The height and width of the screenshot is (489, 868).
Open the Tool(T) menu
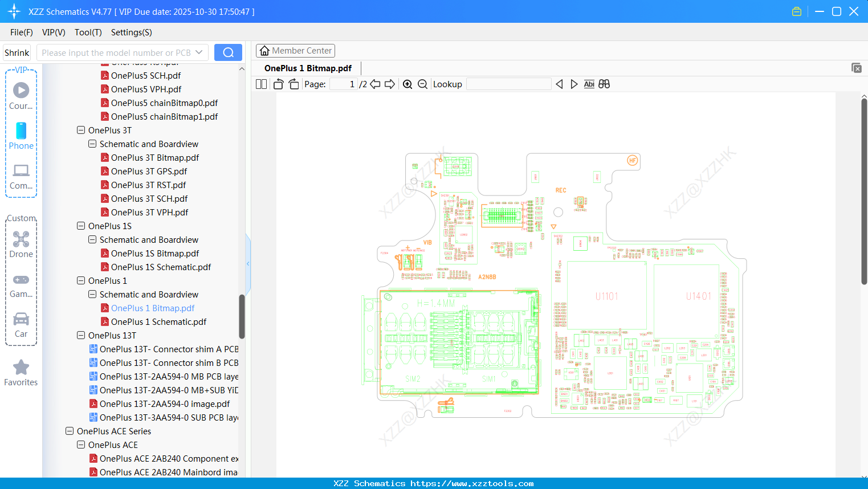[88, 32]
